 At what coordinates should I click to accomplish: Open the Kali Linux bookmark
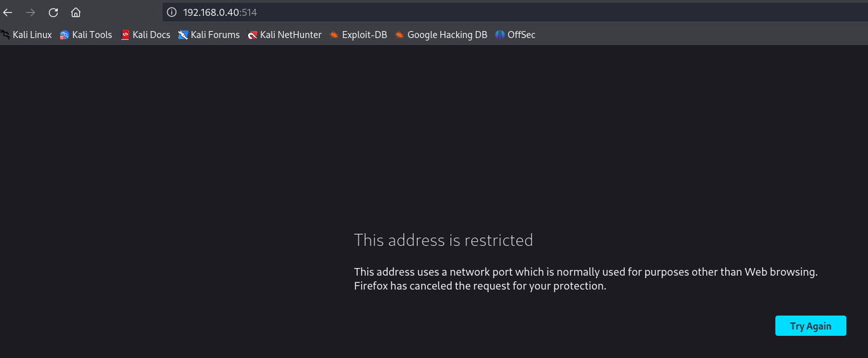pyautogui.click(x=26, y=35)
